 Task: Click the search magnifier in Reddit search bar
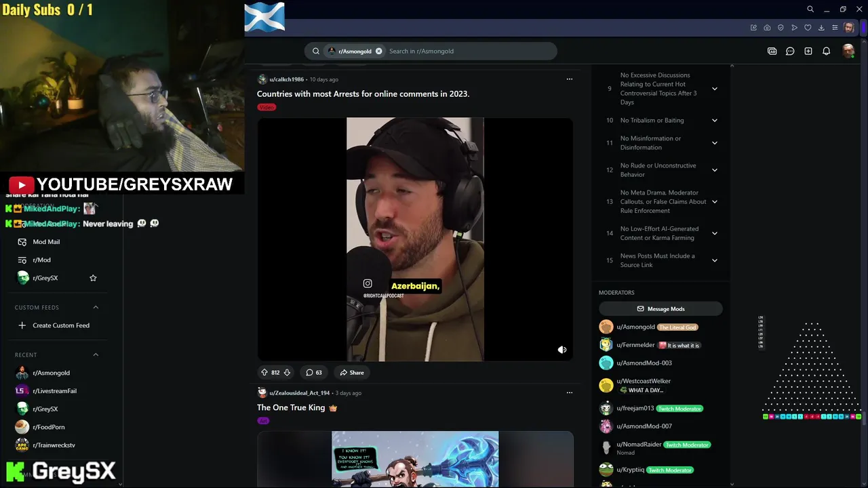click(x=316, y=51)
